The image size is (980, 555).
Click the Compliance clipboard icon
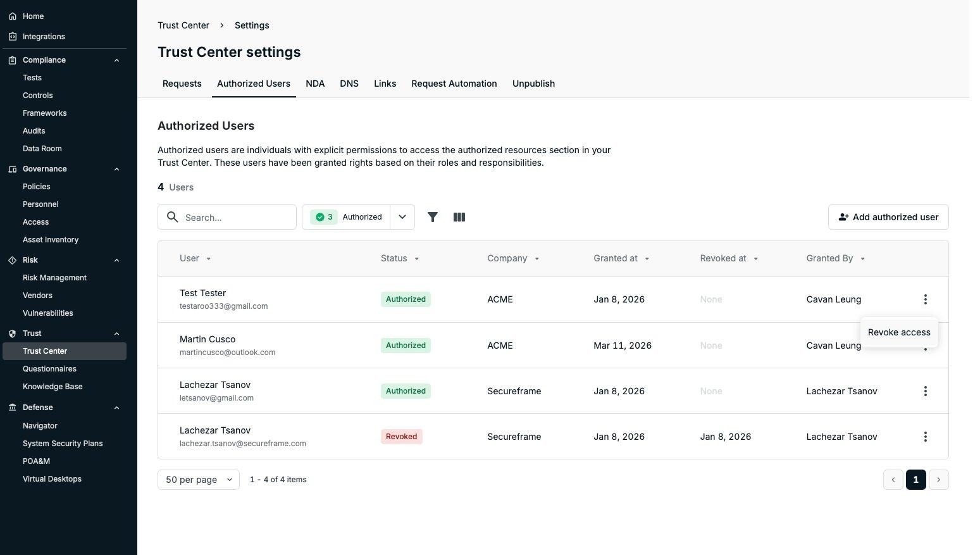pos(13,60)
